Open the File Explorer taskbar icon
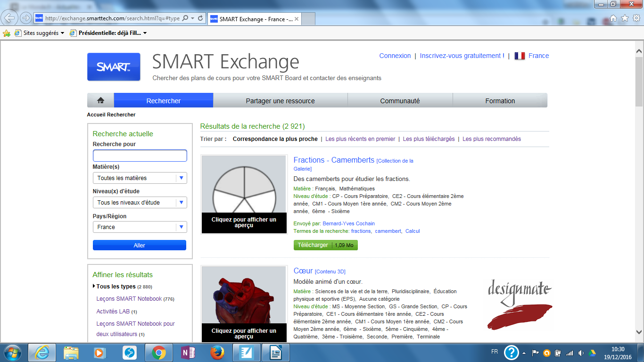644x362 pixels. click(71, 352)
